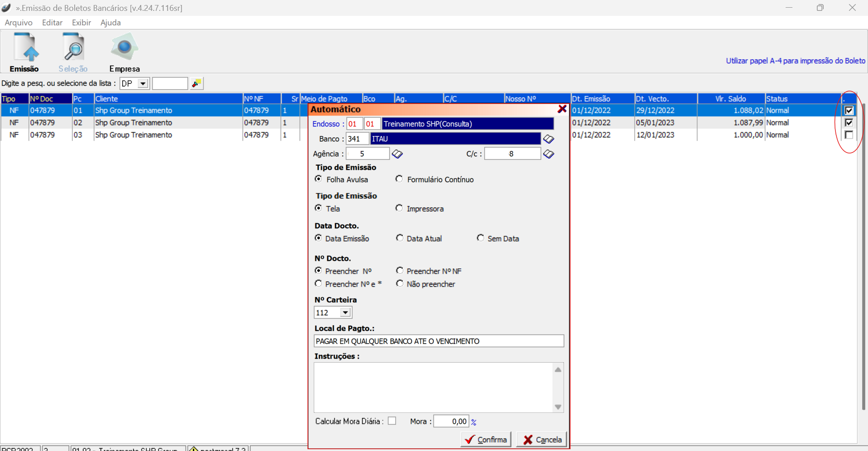Click the search key icon beside the filter field
The image size is (868, 451).
pyautogui.click(x=197, y=83)
